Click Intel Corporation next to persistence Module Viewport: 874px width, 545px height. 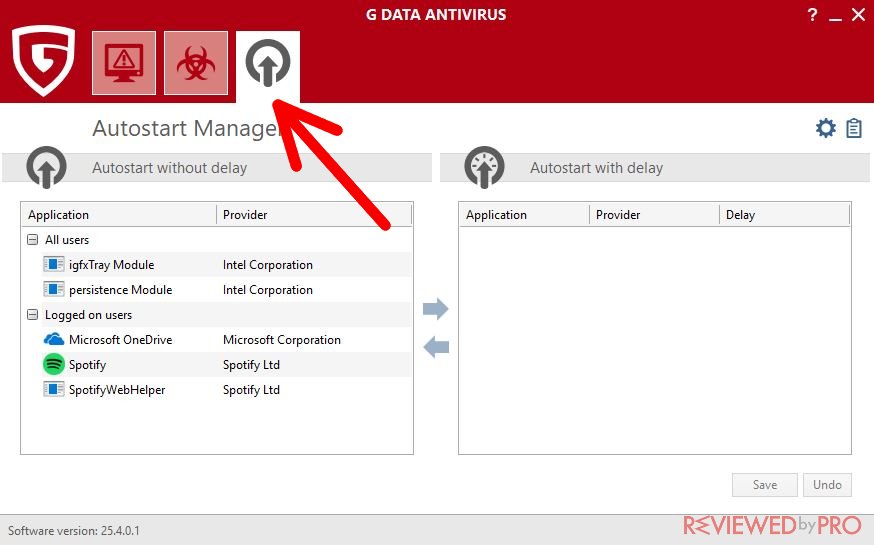268,290
